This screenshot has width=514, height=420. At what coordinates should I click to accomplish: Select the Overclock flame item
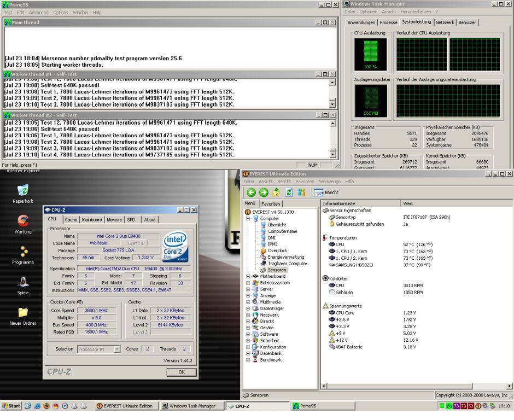pos(263,250)
